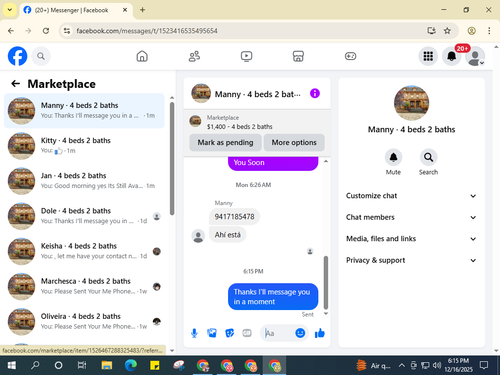Send a thumbs-up like
The width and height of the screenshot is (500, 375).
pos(319,333)
